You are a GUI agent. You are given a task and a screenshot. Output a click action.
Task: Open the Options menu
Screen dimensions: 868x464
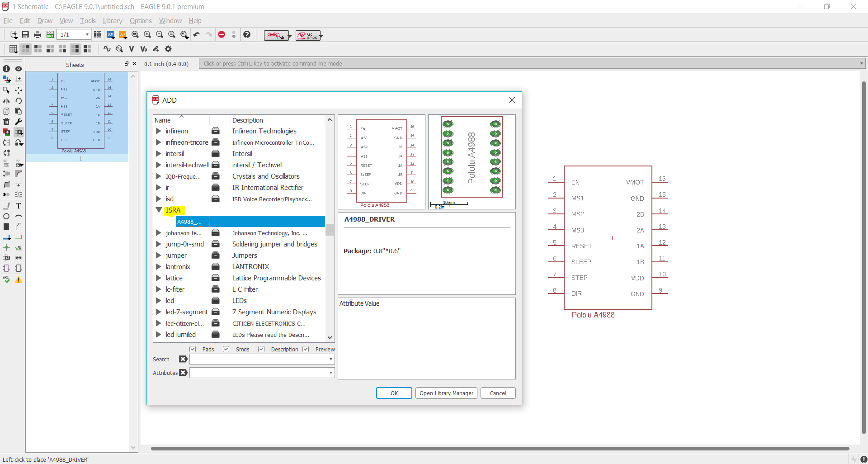141,21
